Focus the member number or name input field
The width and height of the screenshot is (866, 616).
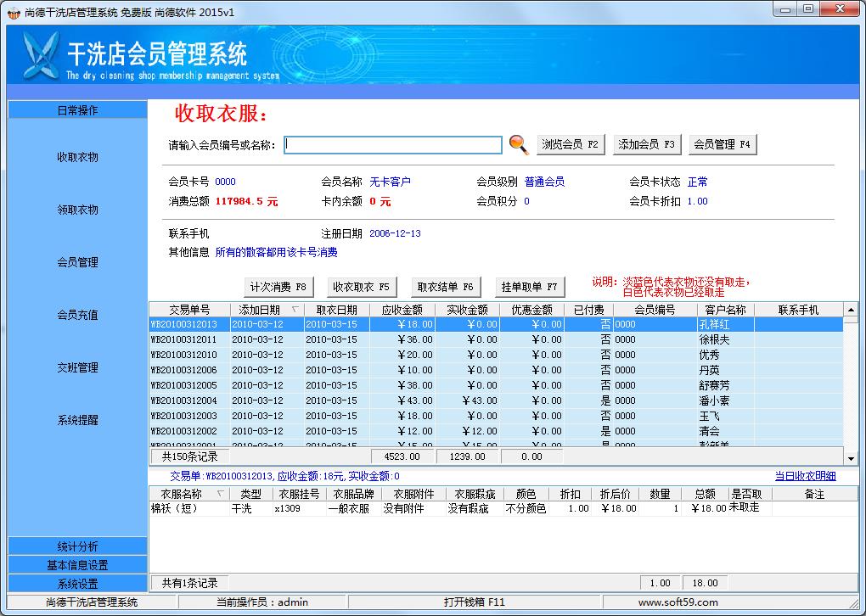coord(393,144)
